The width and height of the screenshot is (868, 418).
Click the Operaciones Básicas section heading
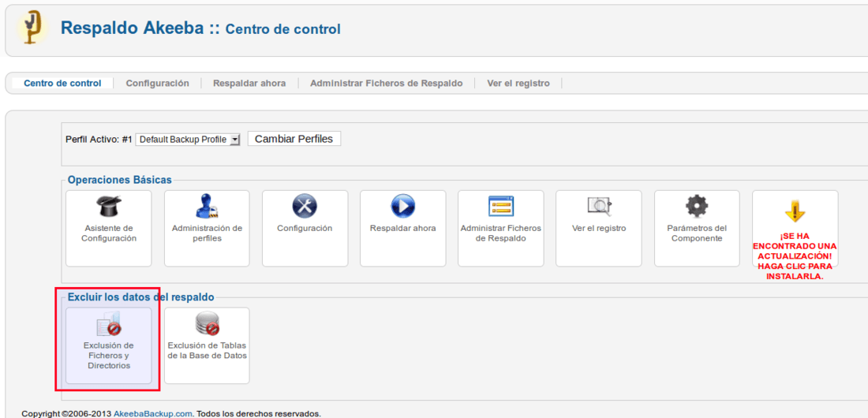[x=120, y=180]
